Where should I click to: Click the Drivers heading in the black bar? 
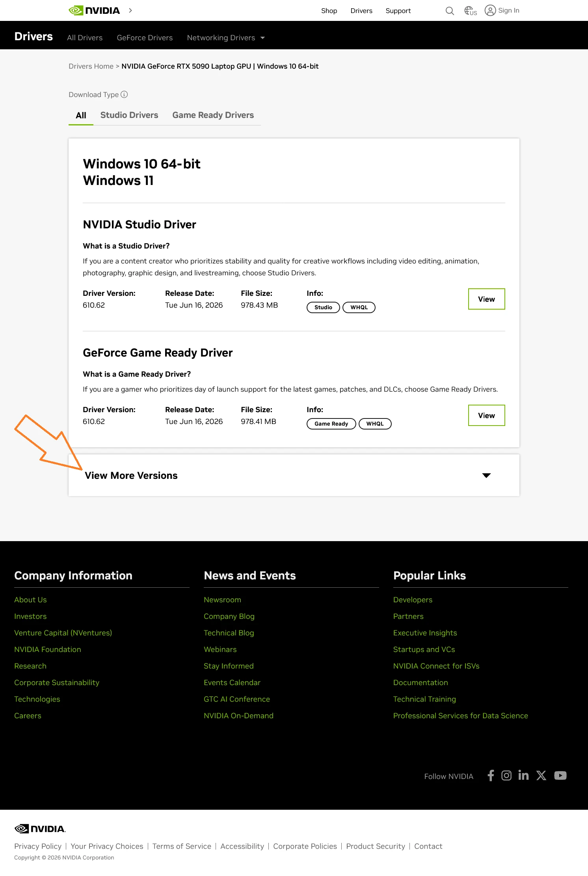tap(33, 36)
